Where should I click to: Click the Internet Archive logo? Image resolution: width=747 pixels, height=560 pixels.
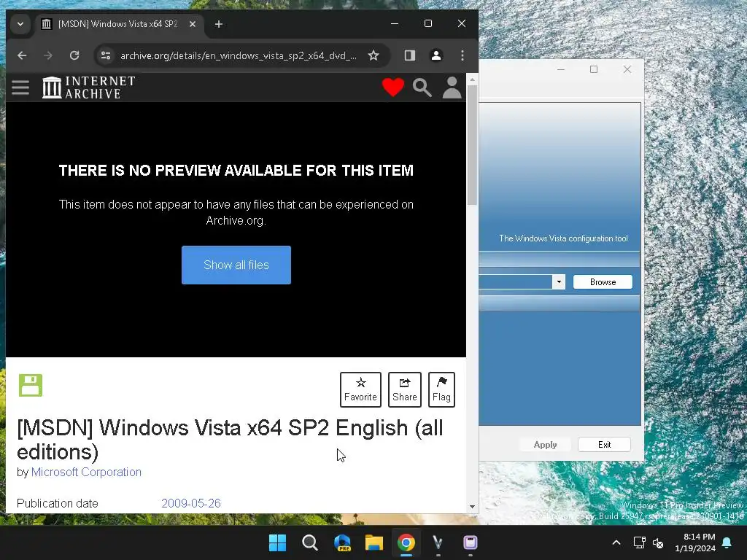(89, 87)
